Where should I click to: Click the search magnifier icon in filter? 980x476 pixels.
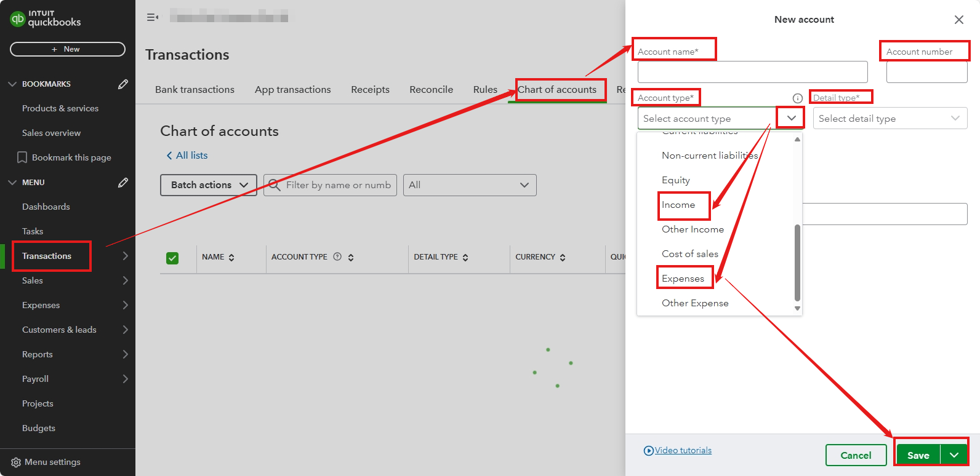point(275,184)
